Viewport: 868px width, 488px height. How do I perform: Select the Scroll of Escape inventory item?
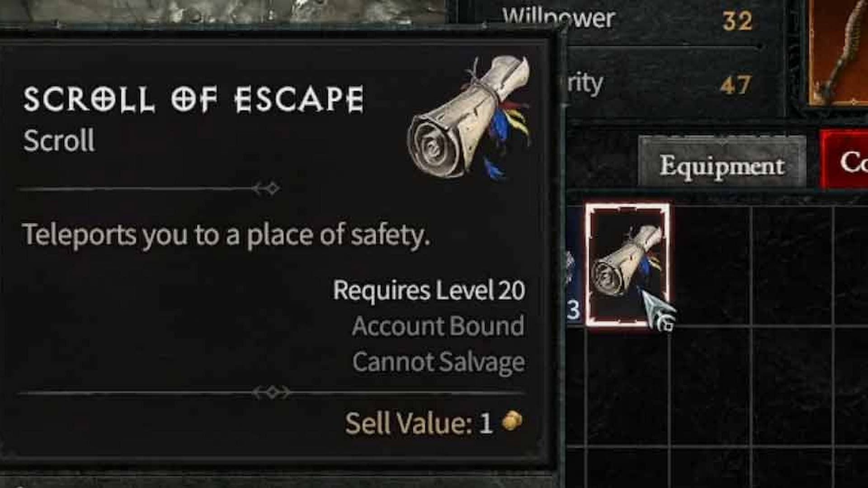(627, 265)
